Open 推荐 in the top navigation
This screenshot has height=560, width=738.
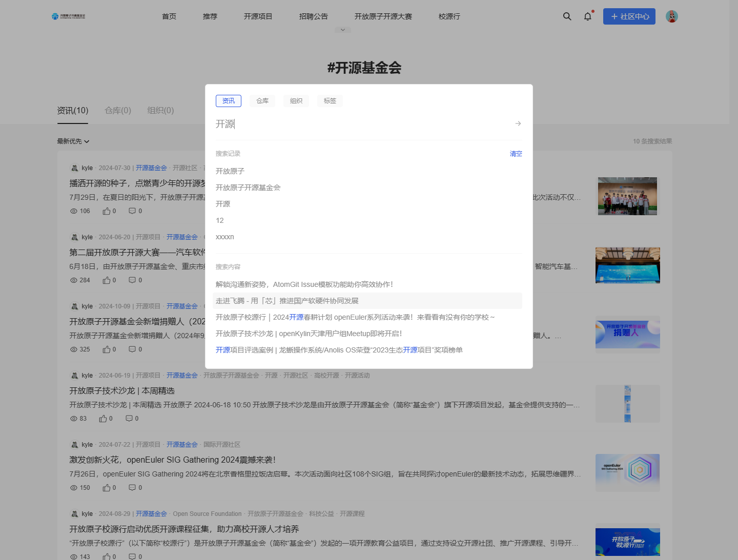click(x=210, y=16)
